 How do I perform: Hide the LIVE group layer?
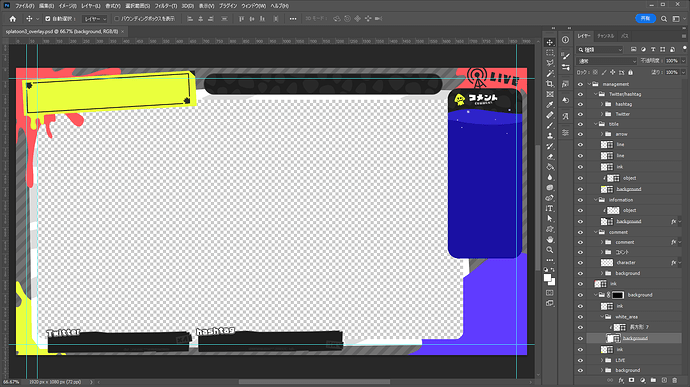tap(580, 360)
